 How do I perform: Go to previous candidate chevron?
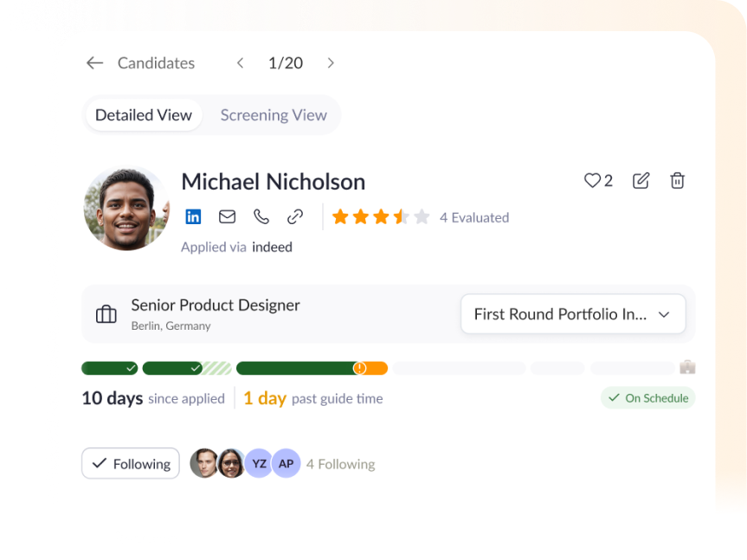pyautogui.click(x=241, y=63)
